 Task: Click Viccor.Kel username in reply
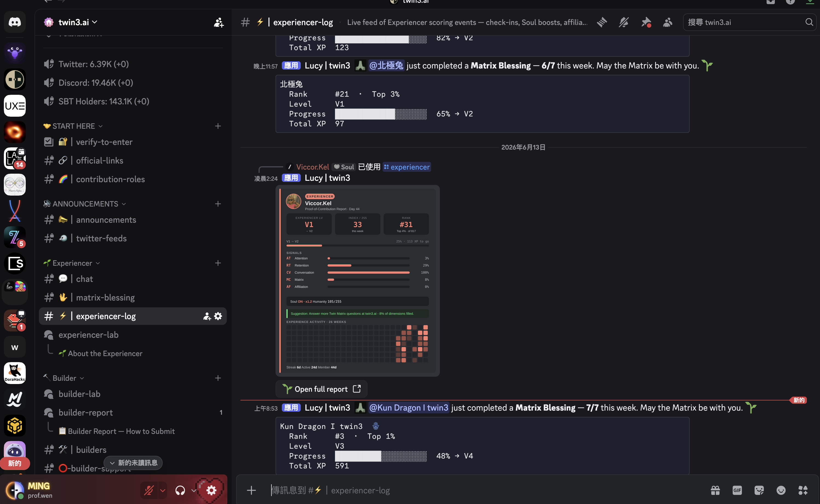(312, 167)
